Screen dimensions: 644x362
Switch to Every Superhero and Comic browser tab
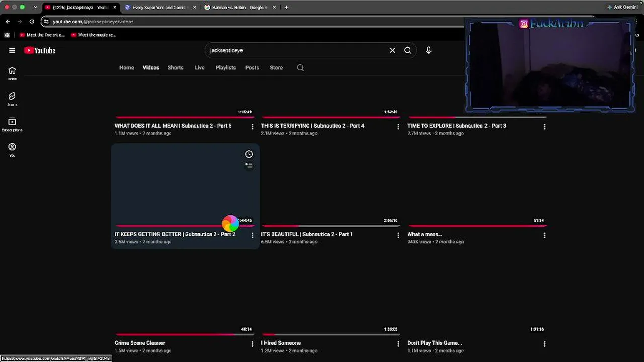point(160,7)
